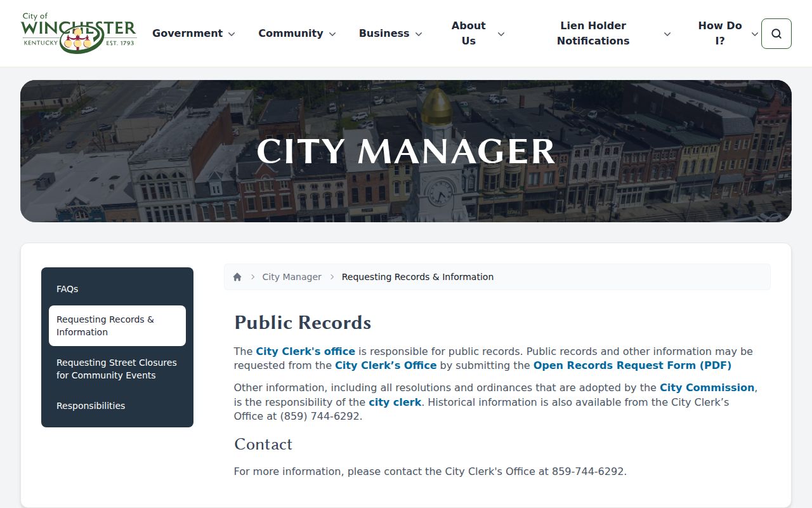Click the contact line with 859-744-6292

tap(430, 471)
